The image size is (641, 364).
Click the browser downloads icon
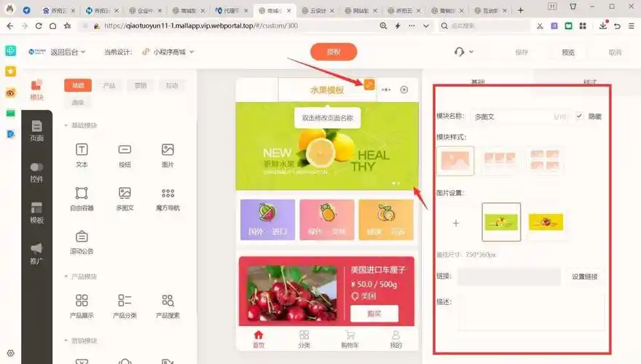point(603,25)
